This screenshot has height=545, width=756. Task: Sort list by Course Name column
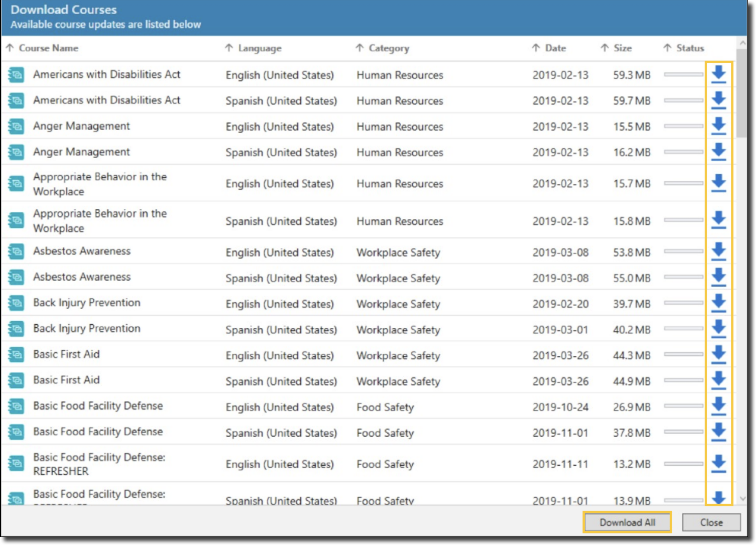pyautogui.click(x=48, y=48)
